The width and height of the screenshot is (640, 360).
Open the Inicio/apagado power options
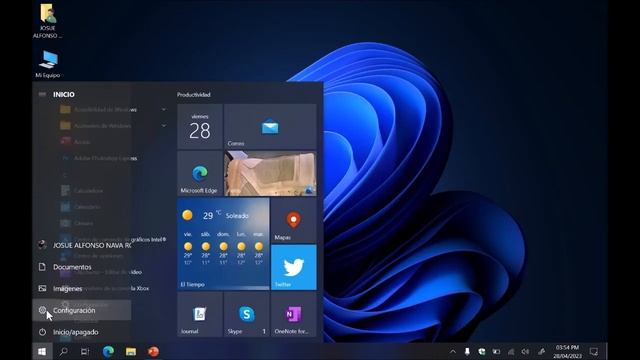point(82,332)
